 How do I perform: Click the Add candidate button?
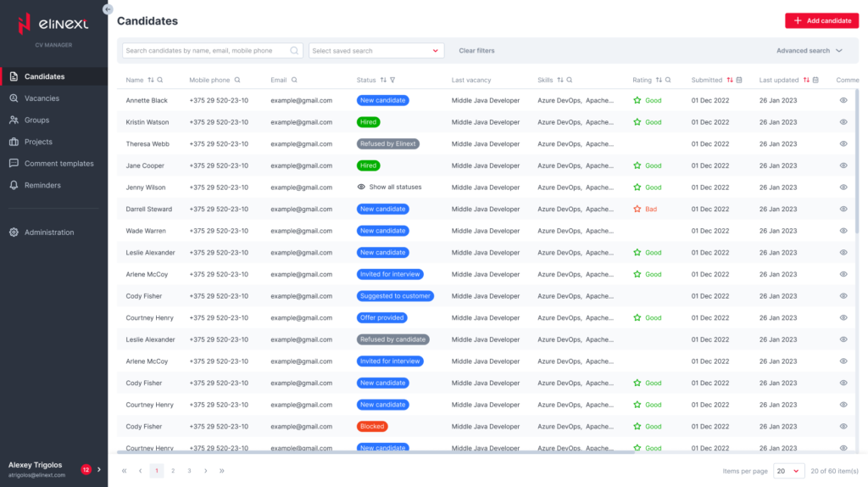(821, 20)
